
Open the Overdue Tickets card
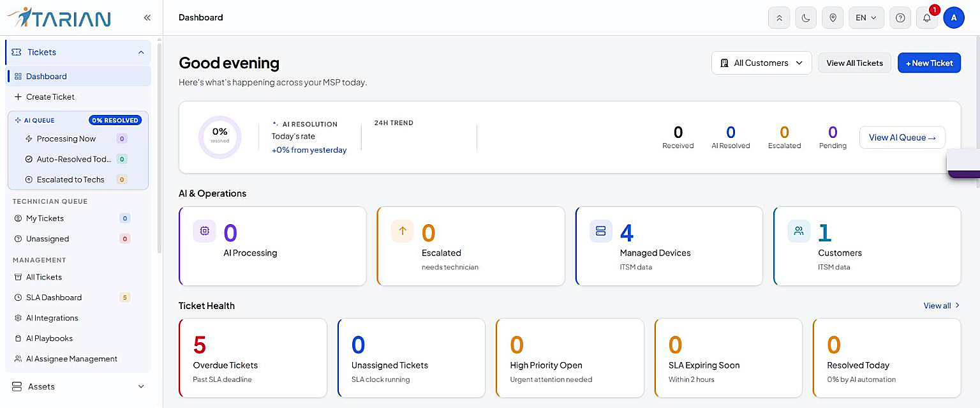click(253, 358)
